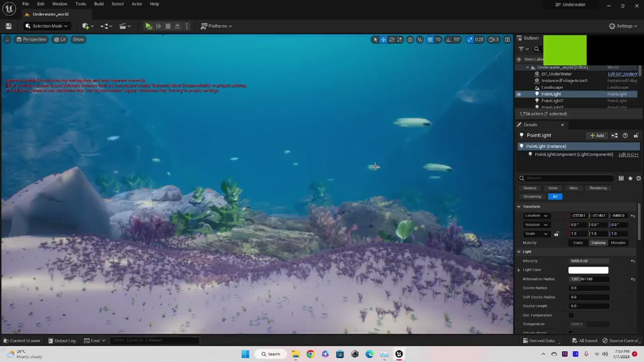Toggle PointLight visibility eye in Outliner
Viewport: 644px width, 362px height.
click(x=519, y=94)
